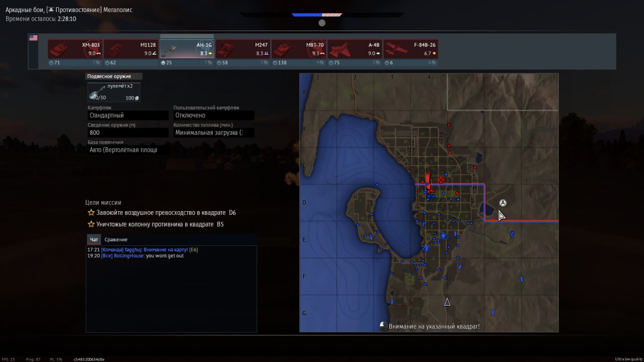
Task: Select the white airfield arrow spawn on map
Action: point(447,302)
